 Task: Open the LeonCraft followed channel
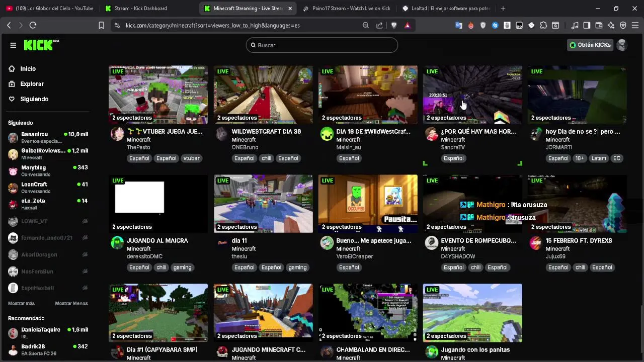[x=48, y=188]
